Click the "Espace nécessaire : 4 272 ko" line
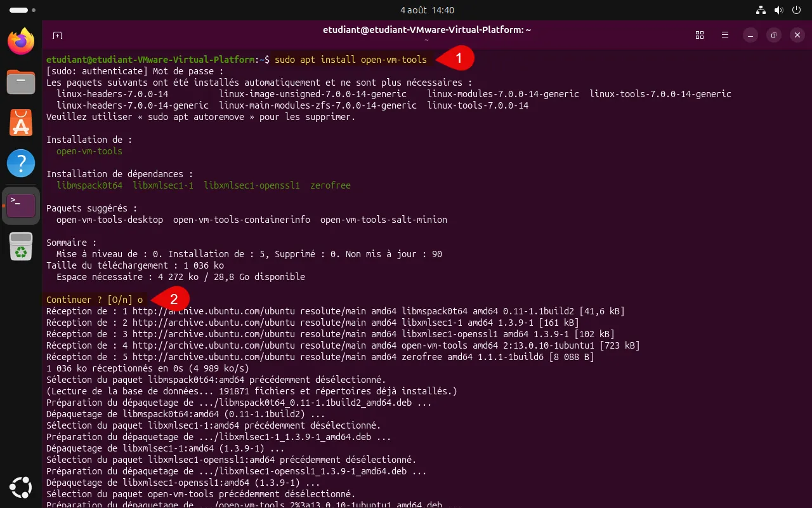Viewport: 812px width, 508px height. (181, 277)
